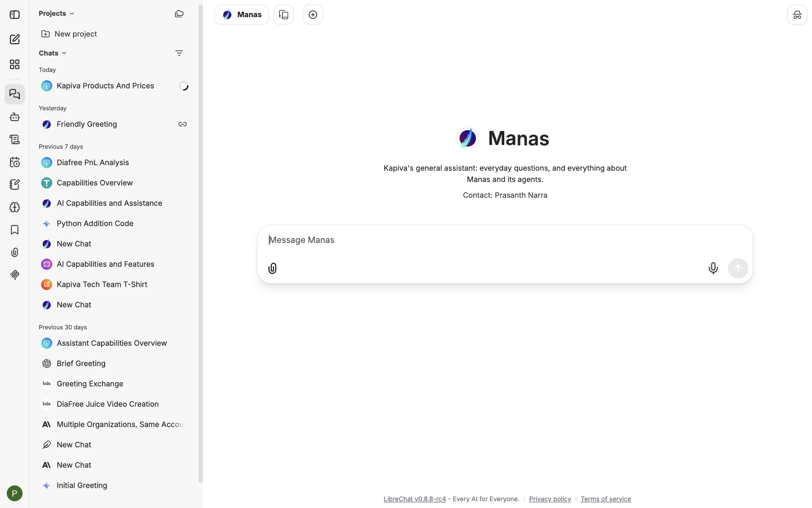Viewport: 812px width, 508px height.
Task: Click the copy-pages icon next to Manas
Action: (284, 15)
